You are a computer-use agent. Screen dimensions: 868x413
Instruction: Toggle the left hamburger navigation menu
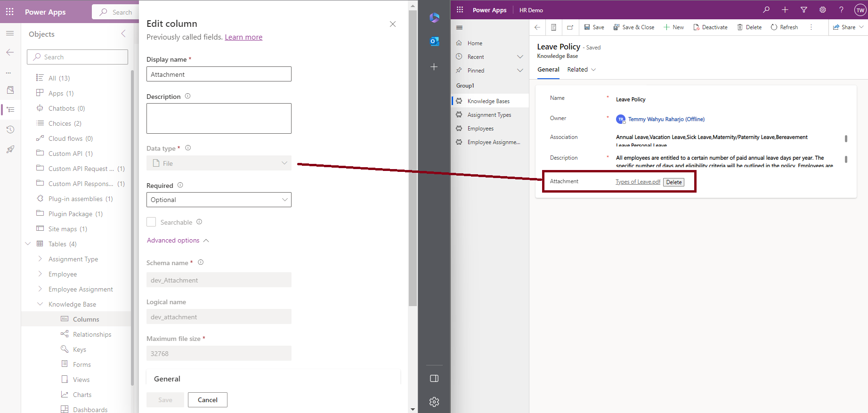(10, 33)
